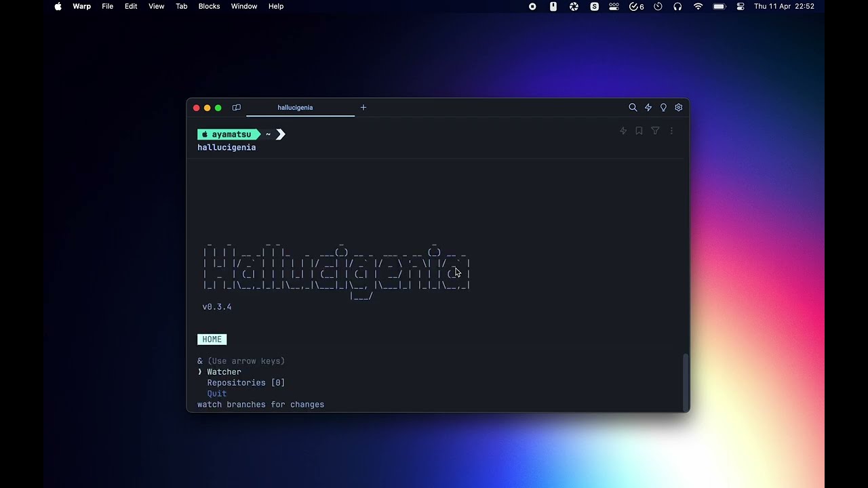Click the S app icon in menu bar
868x488 pixels.
(x=594, y=6)
